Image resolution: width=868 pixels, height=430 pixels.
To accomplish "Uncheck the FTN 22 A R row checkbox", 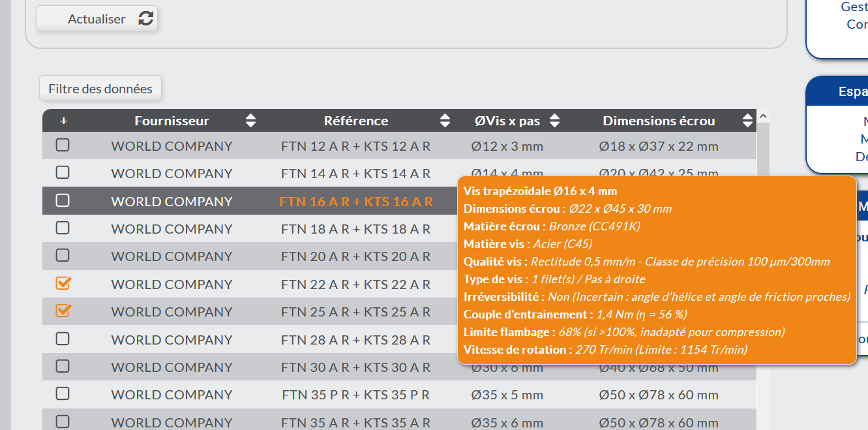I will coord(63,283).
